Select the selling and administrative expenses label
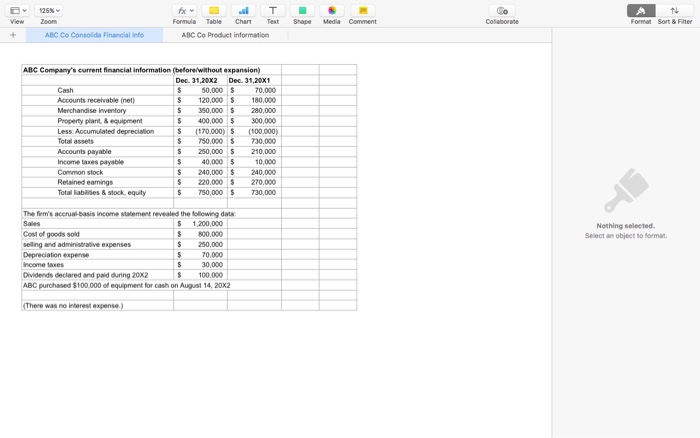700x438 pixels. [x=98, y=244]
